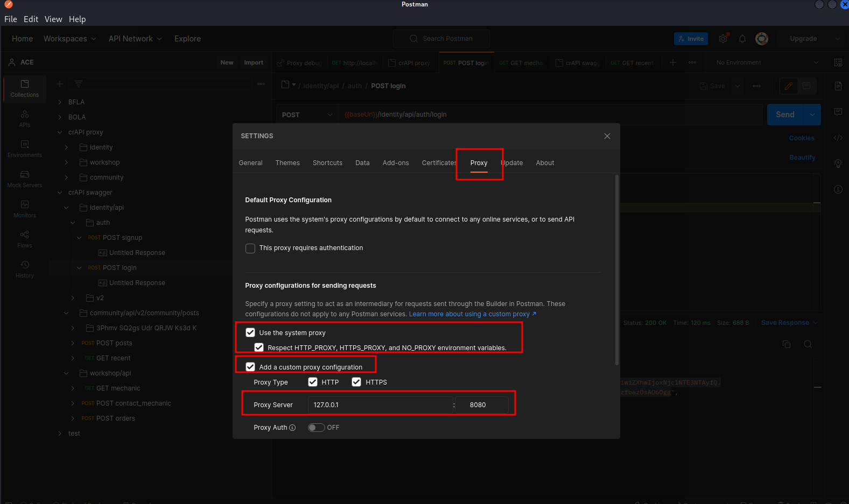Click the Settings dialog scrollbar
849x504 pixels.
617,270
